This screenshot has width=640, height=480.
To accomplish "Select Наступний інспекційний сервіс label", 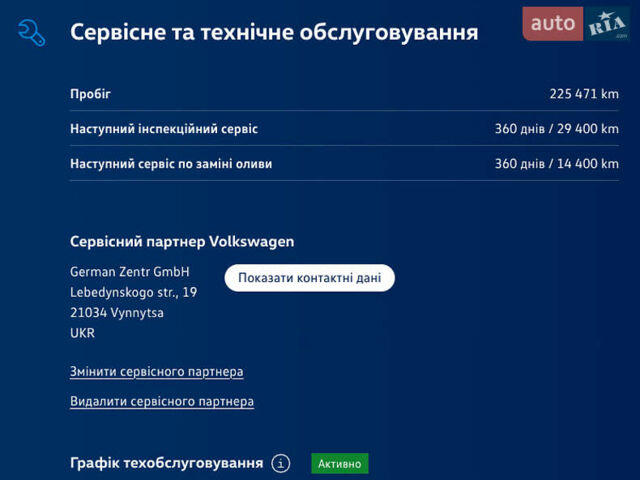I will (x=163, y=129).
